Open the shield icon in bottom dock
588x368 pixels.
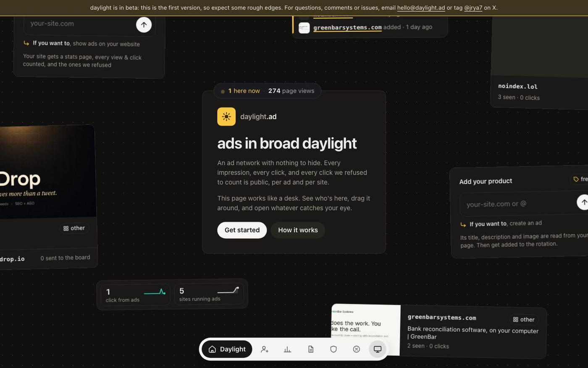(333, 349)
